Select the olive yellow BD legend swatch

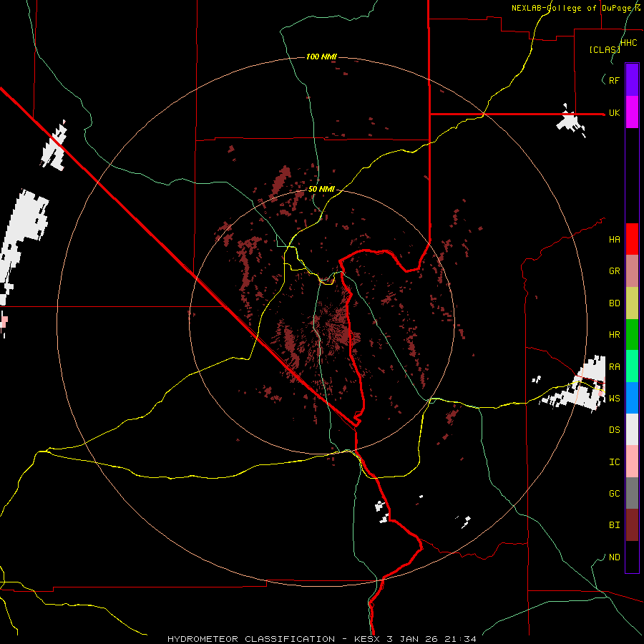click(x=632, y=303)
